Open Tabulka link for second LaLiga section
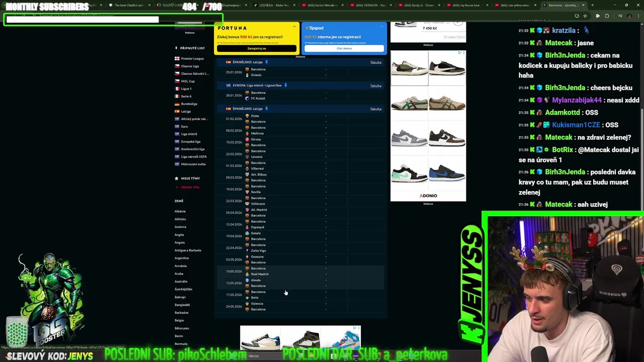The image size is (644, 362). click(x=376, y=109)
